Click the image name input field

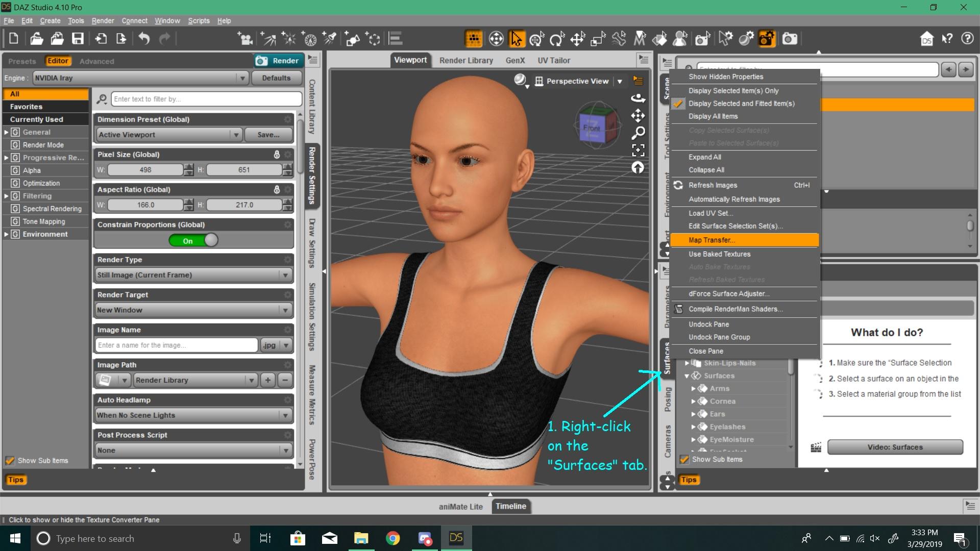tap(176, 345)
